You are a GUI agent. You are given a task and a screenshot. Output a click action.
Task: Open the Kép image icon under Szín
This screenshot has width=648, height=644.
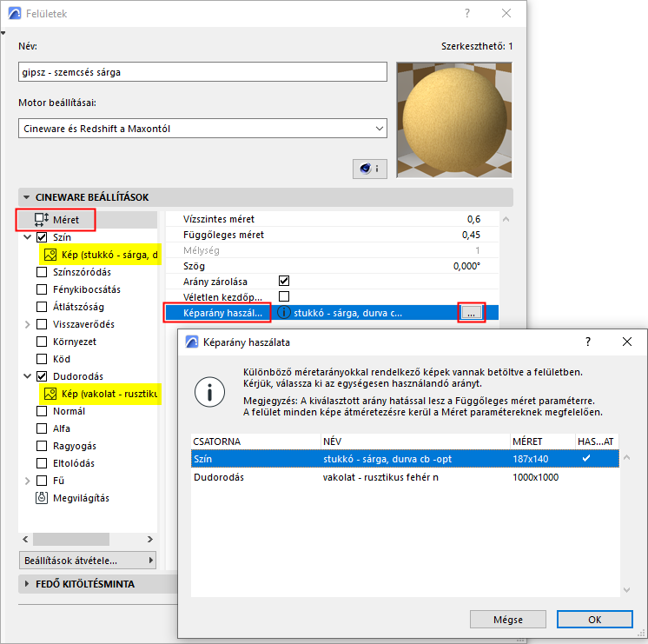coord(50,255)
